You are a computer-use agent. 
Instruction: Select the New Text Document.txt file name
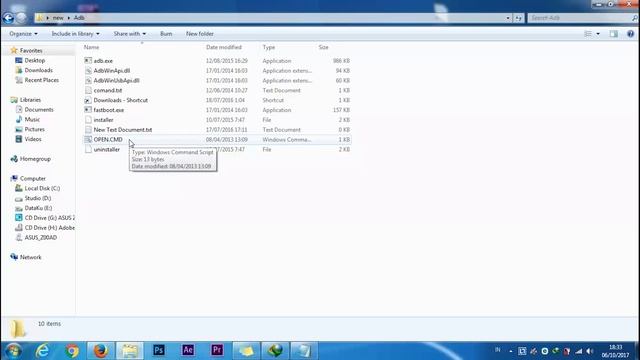(x=122, y=130)
